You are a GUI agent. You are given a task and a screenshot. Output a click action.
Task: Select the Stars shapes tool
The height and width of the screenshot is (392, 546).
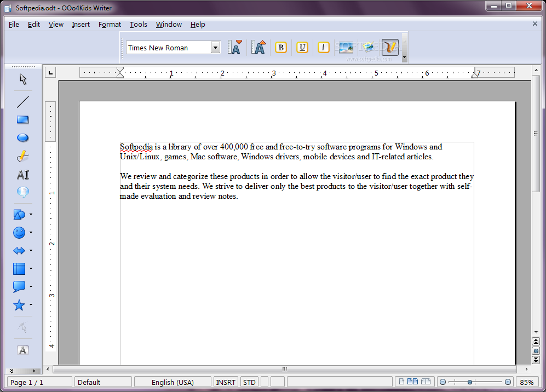coord(19,305)
